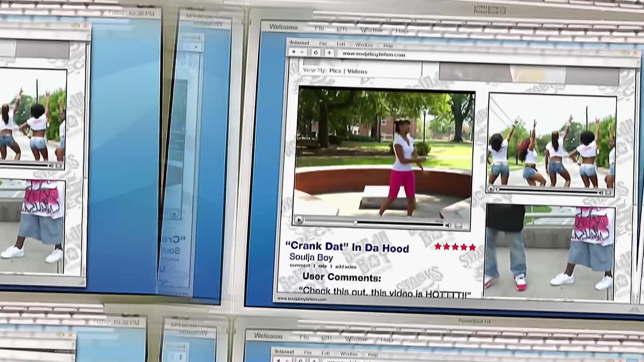Click the comment link under Soulja Boy
The width and height of the screenshot is (644, 362).
300,265
